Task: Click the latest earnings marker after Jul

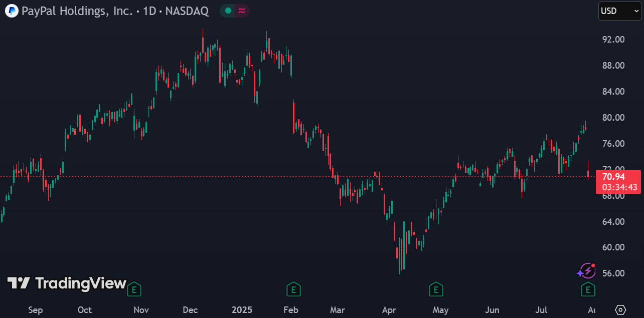Action: 588,289
